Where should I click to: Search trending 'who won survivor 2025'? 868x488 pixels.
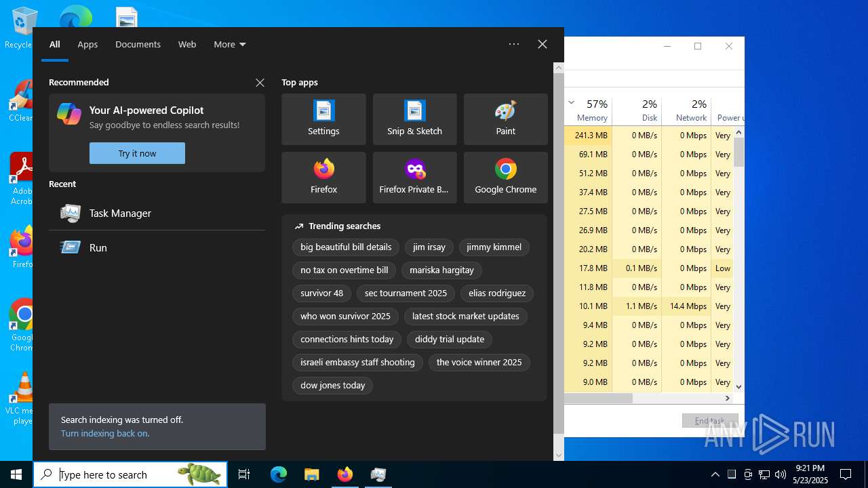(345, 317)
